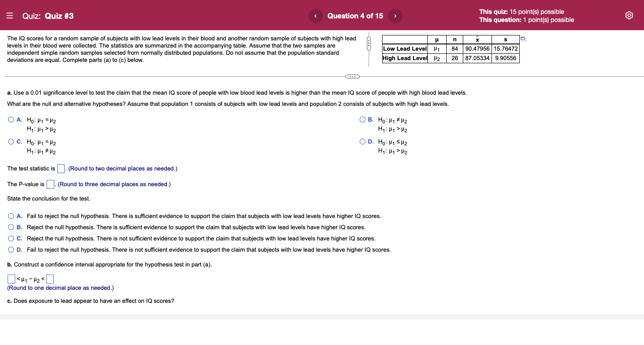The height and width of the screenshot is (345, 644).
Task: Click the vertical dotted drag handle beside the problem
Action: pos(369,42)
